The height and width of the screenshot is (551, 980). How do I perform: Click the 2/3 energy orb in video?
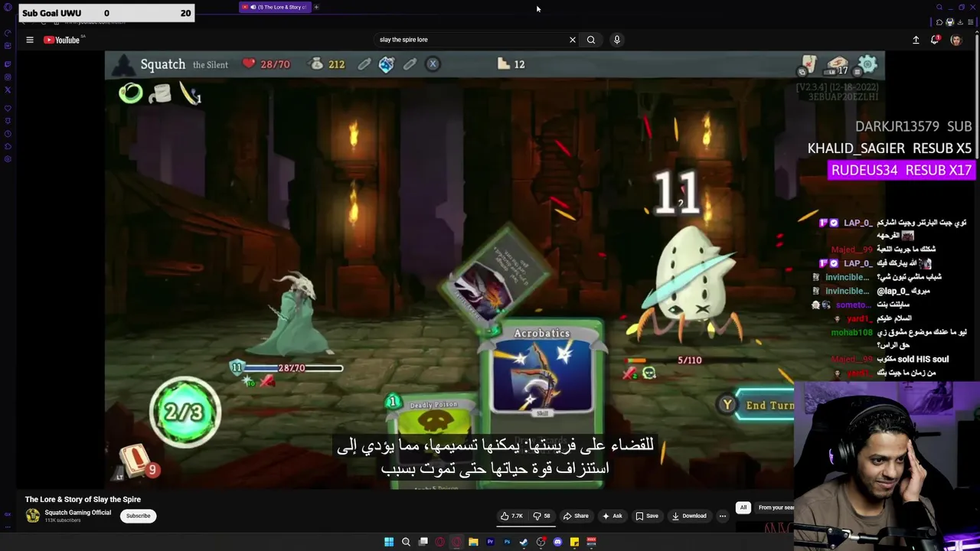pyautogui.click(x=185, y=412)
